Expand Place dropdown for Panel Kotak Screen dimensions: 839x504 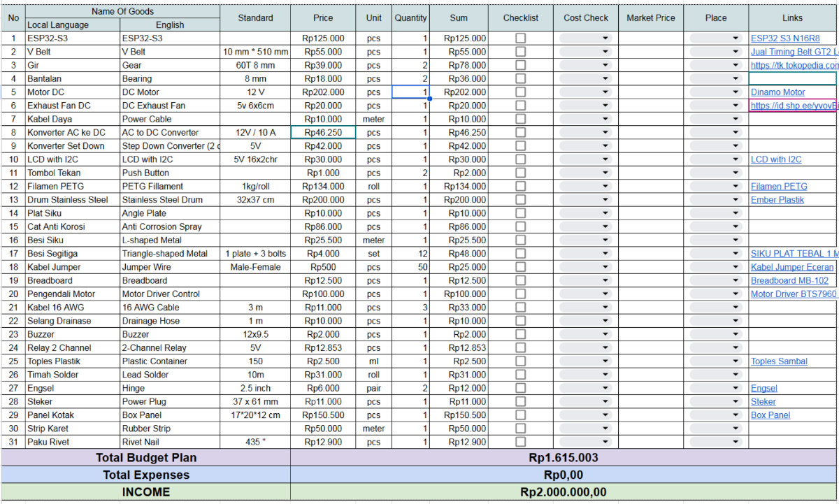716,415
